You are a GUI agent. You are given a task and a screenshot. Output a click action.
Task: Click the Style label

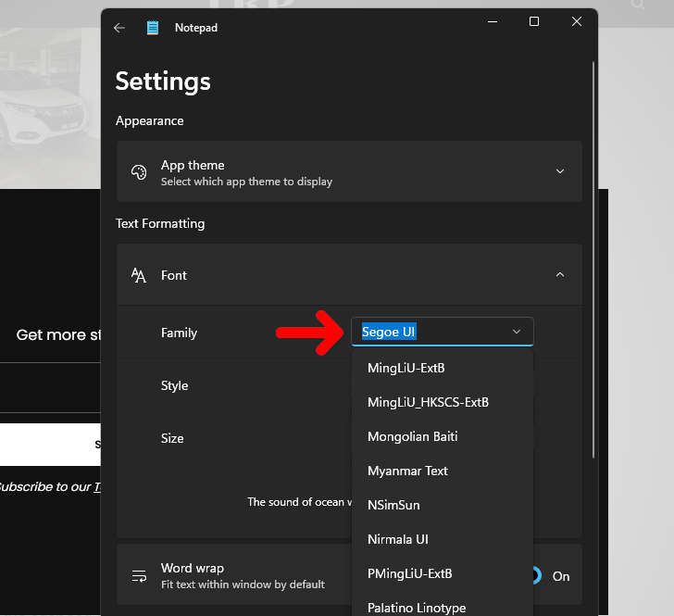click(x=174, y=385)
